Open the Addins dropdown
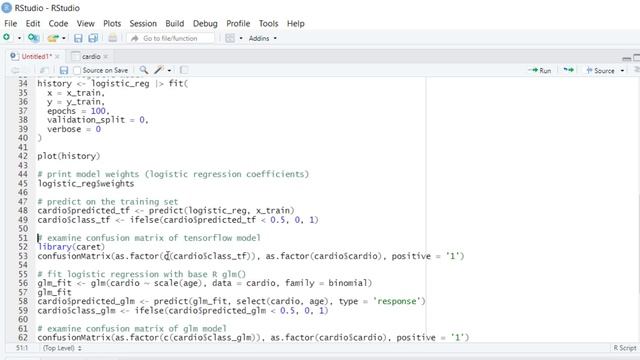 tap(262, 38)
